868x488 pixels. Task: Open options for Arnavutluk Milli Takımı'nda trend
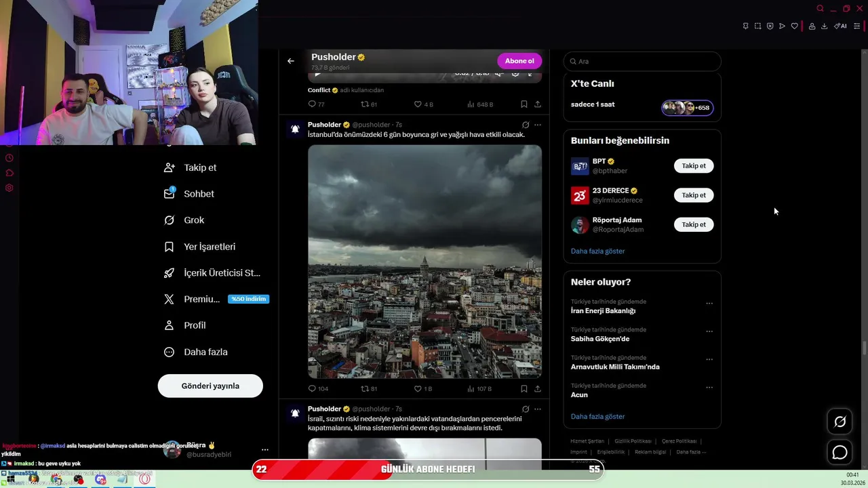point(709,359)
